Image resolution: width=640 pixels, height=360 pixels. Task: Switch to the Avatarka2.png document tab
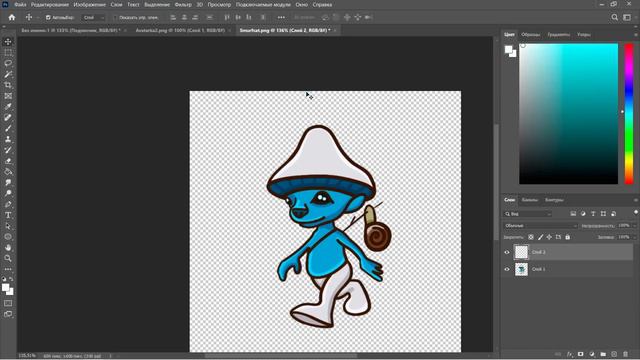180,31
